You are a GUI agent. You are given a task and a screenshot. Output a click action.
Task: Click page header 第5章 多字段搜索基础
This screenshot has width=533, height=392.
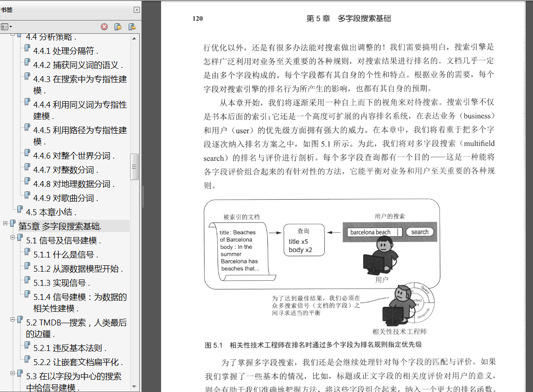tap(349, 19)
